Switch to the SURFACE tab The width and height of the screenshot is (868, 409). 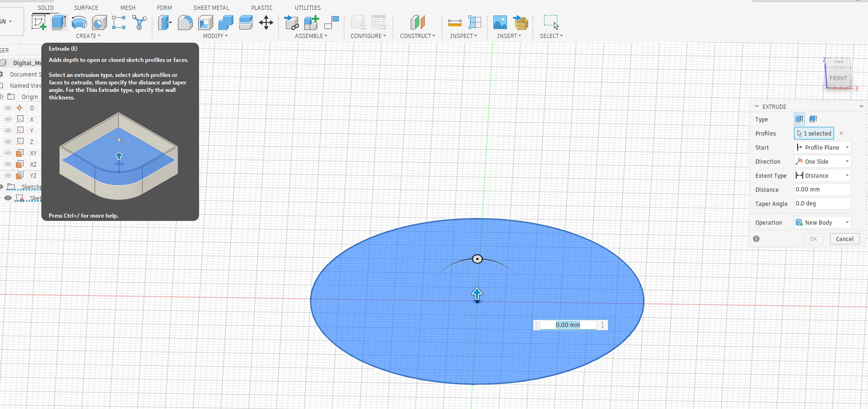click(86, 8)
